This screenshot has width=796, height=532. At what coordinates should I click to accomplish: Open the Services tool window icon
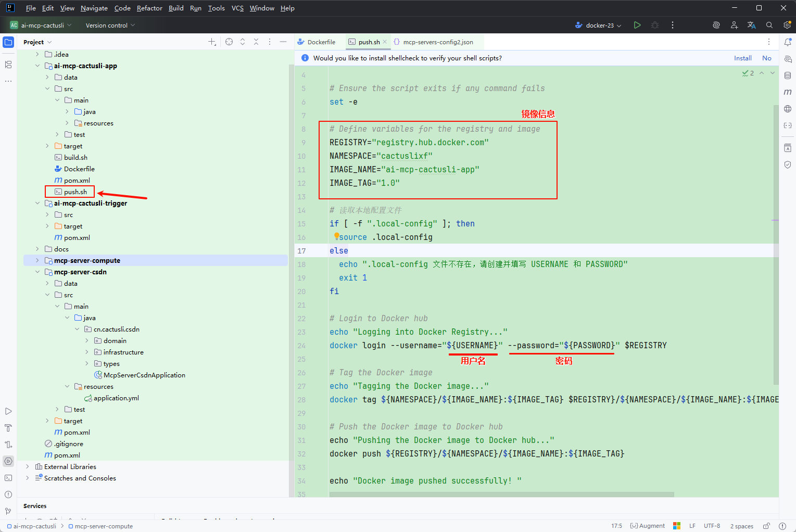8,461
